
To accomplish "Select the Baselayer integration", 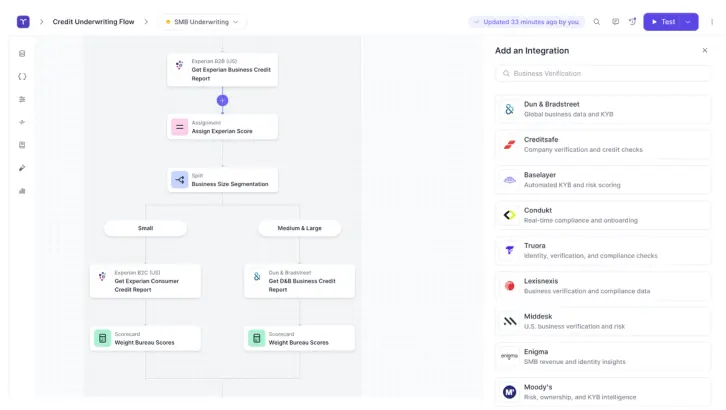I will [603, 180].
